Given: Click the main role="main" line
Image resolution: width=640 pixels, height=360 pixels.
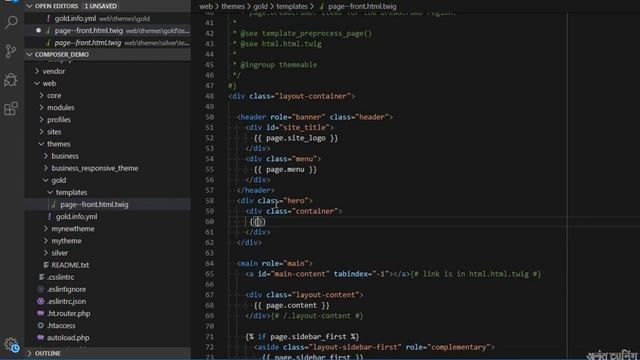Looking at the screenshot, I should coord(275,263).
